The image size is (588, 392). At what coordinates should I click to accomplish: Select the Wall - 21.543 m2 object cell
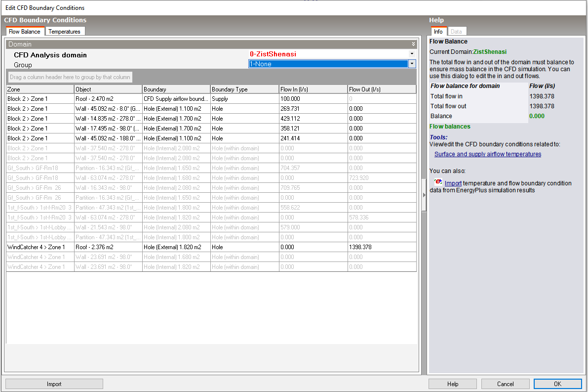coord(109,227)
